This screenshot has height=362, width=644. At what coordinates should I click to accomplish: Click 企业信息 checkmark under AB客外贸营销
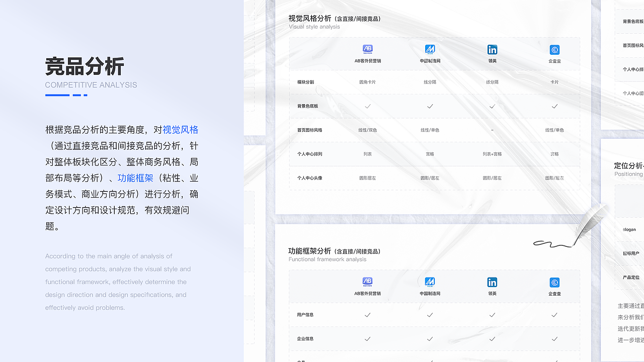[368, 339]
